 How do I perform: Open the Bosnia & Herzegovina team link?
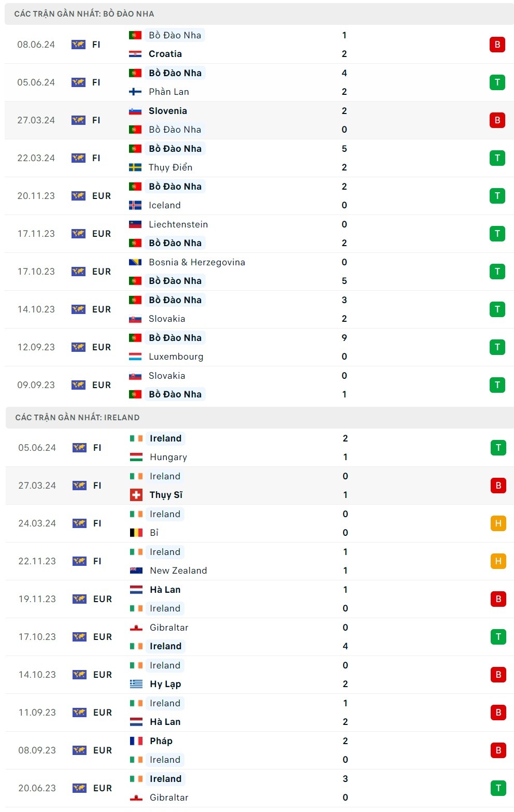point(197,262)
